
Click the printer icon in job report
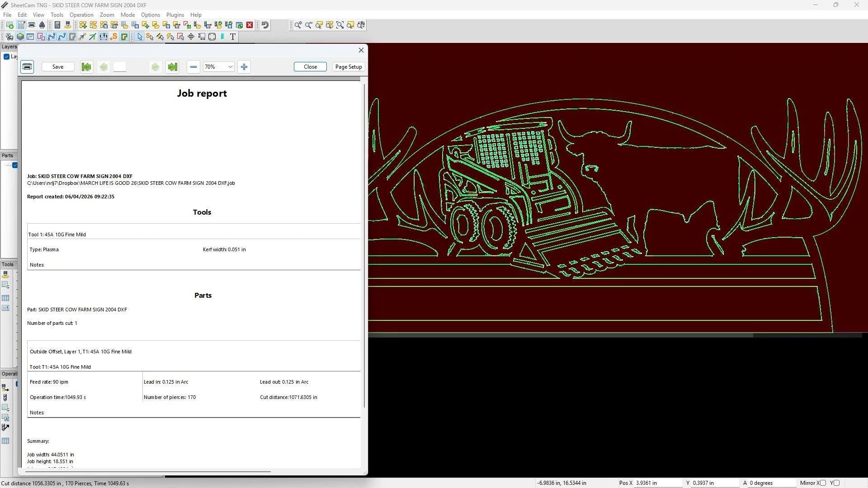27,67
